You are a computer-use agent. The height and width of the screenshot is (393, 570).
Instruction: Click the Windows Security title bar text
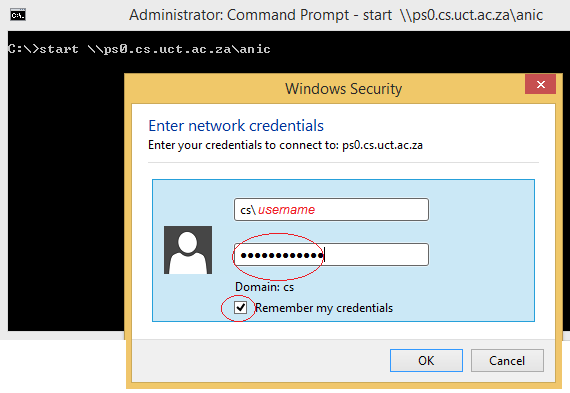344,89
